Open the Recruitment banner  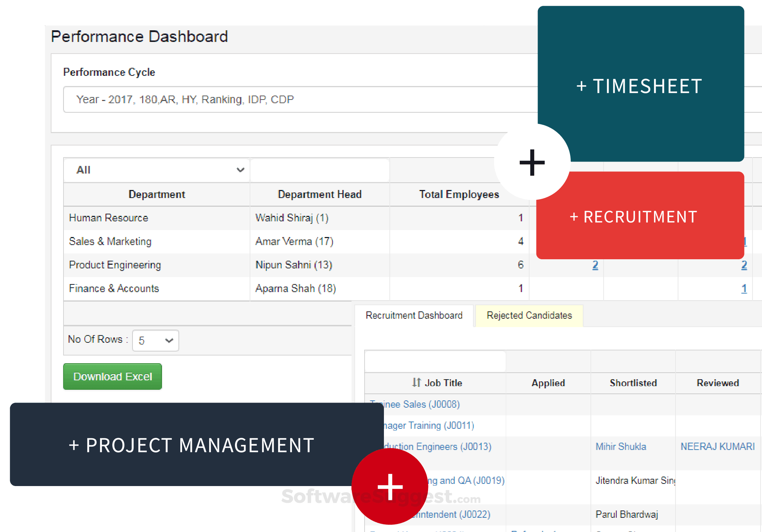click(x=640, y=215)
